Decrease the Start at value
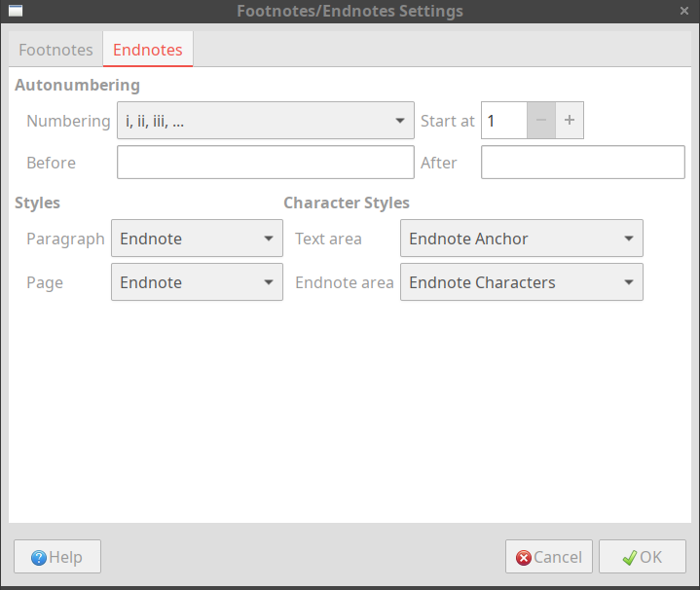The image size is (700, 590). pyautogui.click(x=541, y=121)
